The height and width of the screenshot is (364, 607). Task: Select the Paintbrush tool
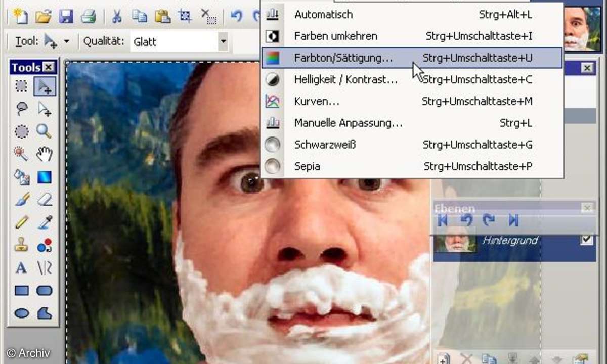pyautogui.click(x=21, y=200)
